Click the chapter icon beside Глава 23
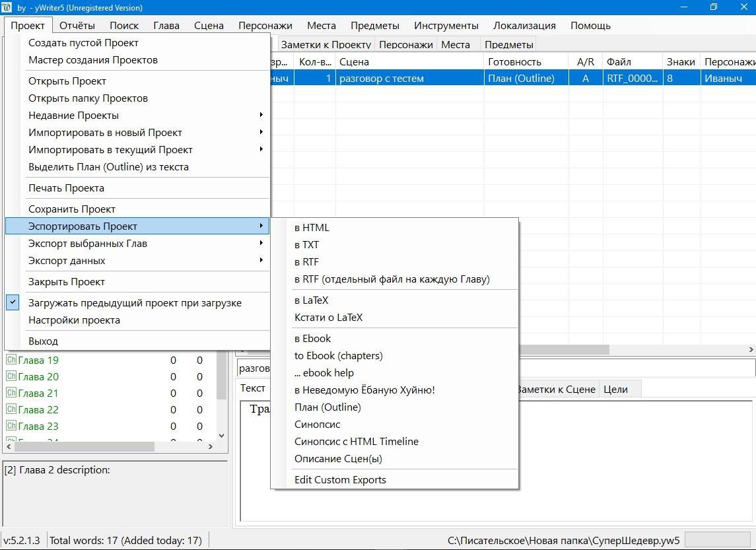This screenshot has width=756, height=550. point(11,426)
